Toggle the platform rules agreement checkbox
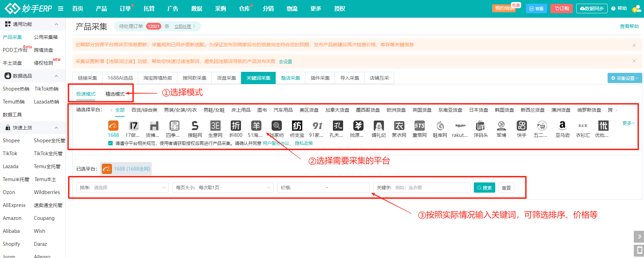The width and height of the screenshot is (644, 258). click(110, 143)
